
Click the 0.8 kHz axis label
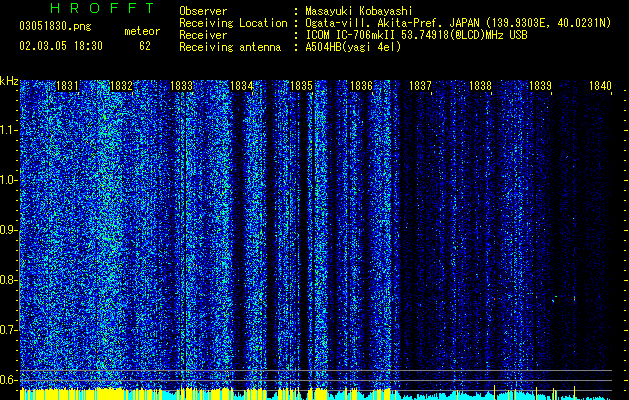click(x=8, y=280)
